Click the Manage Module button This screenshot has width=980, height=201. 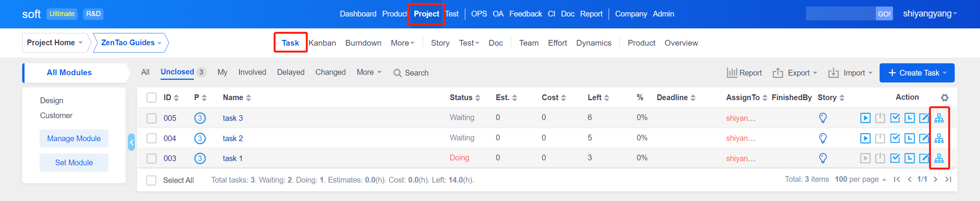[x=74, y=138]
